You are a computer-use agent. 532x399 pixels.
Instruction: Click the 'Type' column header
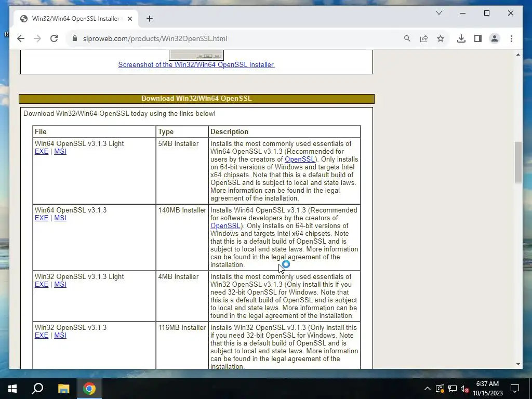(182, 131)
